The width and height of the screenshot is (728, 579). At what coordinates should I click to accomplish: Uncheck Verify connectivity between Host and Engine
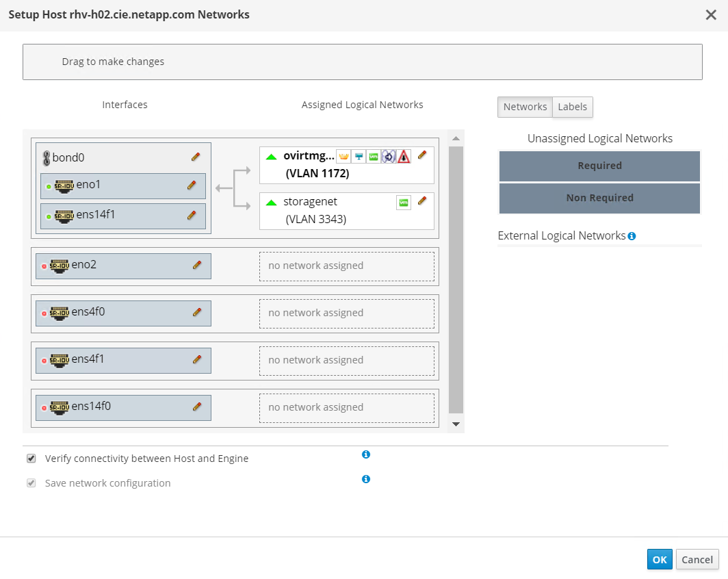click(31, 459)
